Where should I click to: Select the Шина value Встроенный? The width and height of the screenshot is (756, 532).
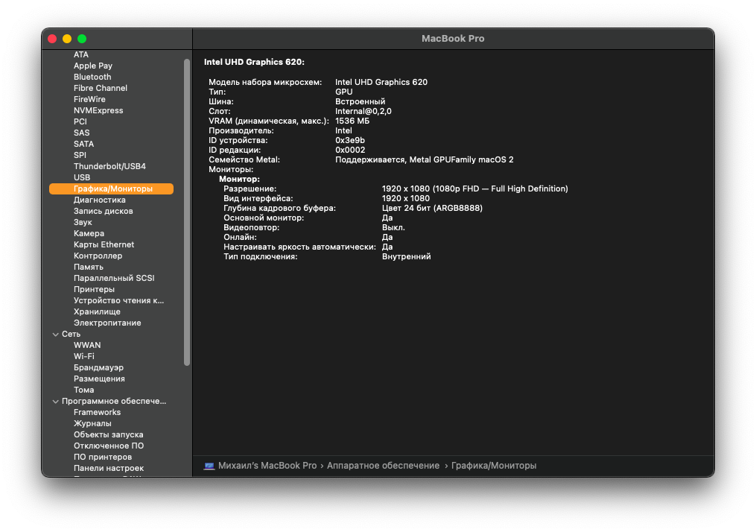[x=360, y=101]
